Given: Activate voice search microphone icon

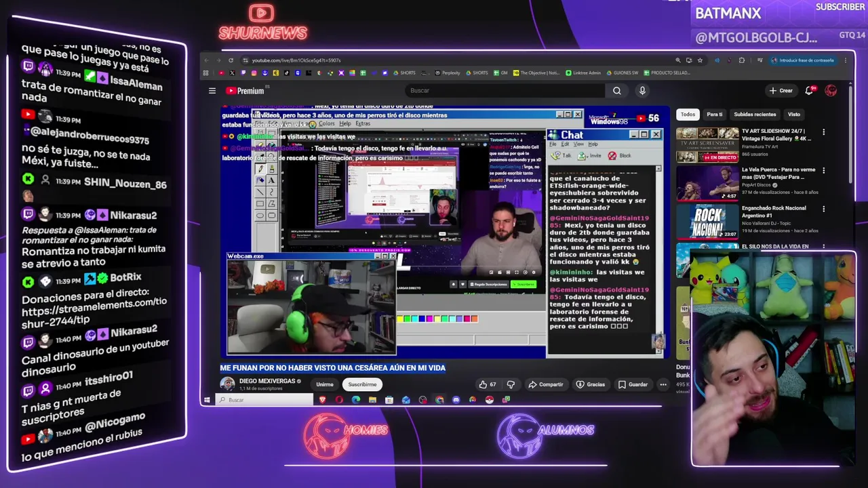Looking at the screenshot, I should (x=642, y=91).
